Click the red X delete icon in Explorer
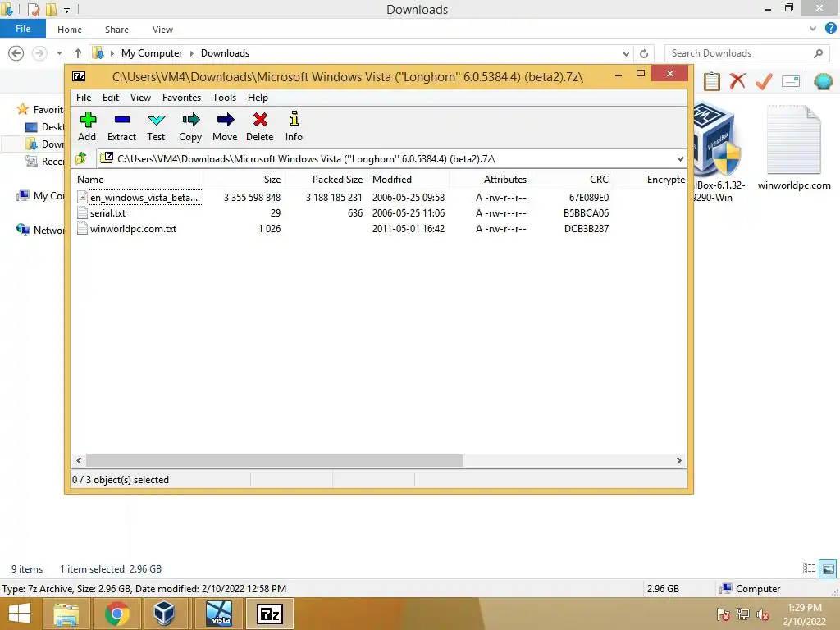The image size is (840, 630). pyautogui.click(x=737, y=81)
